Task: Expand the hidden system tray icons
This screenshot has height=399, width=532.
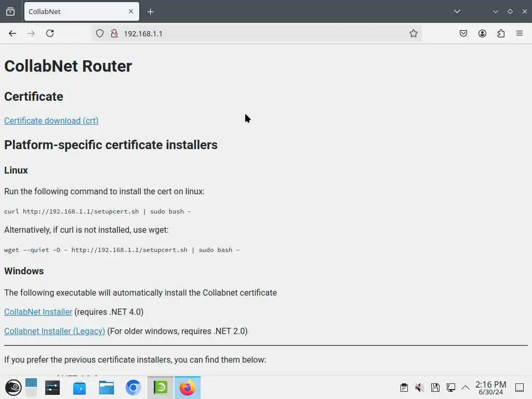Action: 465,388
